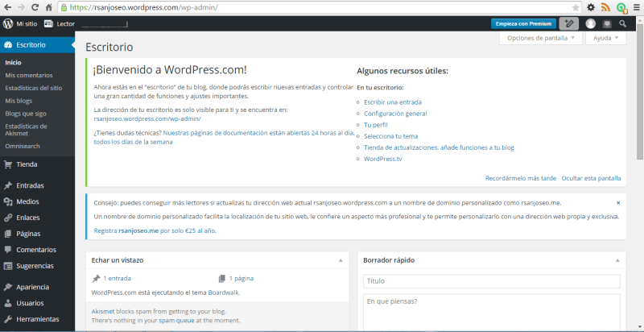Click the browser forward arrow
This screenshot has height=332, width=644.
(x=22, y=7)
